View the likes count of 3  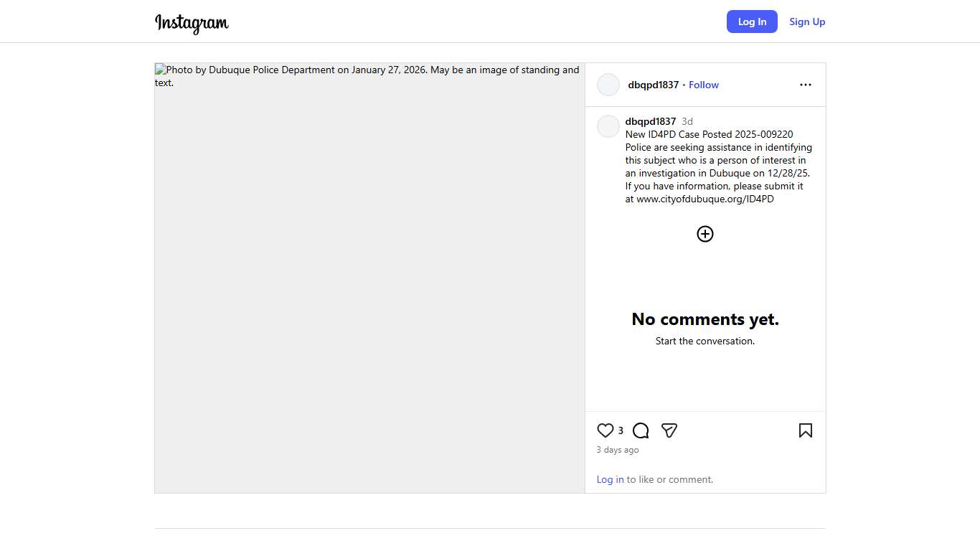[621, 430]
